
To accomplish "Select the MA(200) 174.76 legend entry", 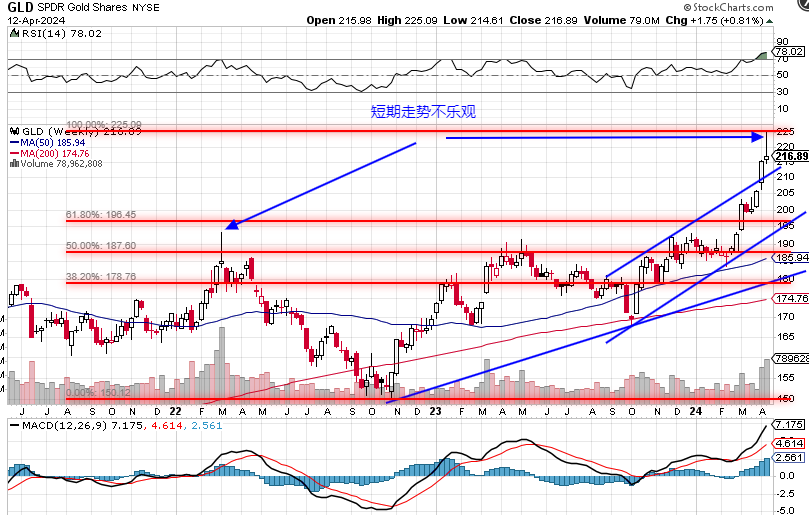I will point(55,154).
